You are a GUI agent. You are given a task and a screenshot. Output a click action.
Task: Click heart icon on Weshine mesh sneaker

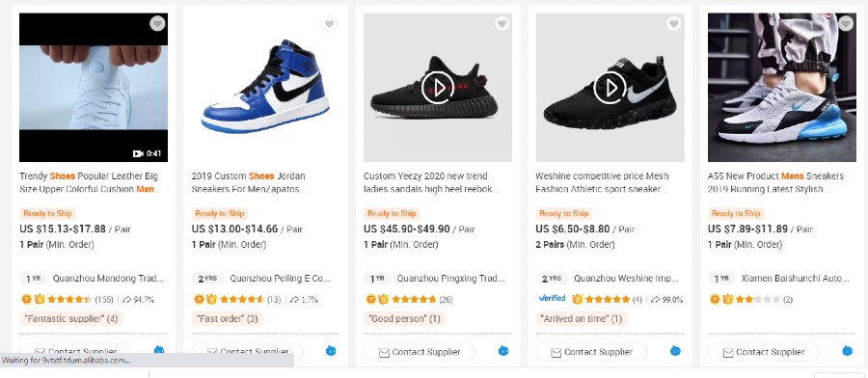[x=674, y=24]
